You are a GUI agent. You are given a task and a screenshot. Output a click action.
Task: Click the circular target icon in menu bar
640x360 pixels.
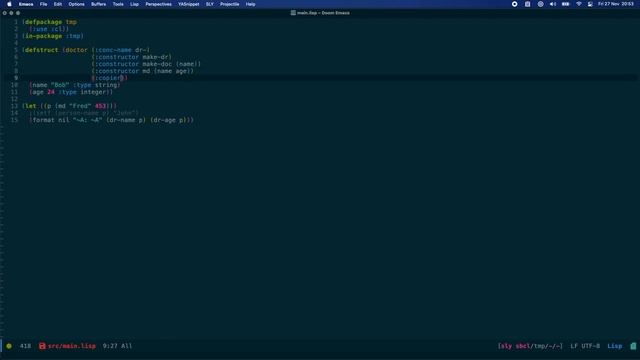coord(540,4)
